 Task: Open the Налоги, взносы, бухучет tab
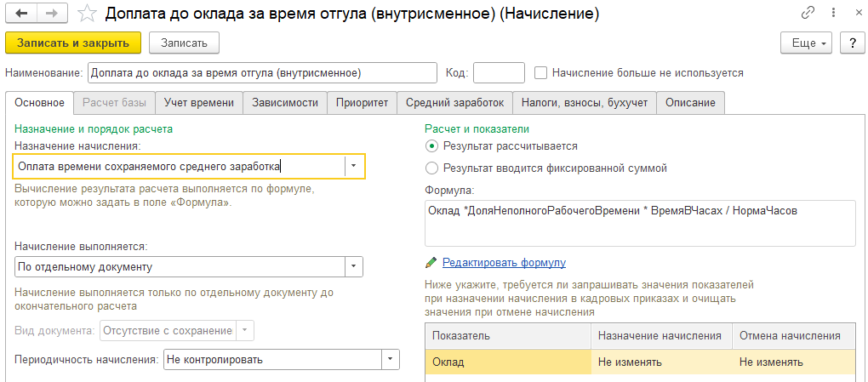tap(584, 103)
